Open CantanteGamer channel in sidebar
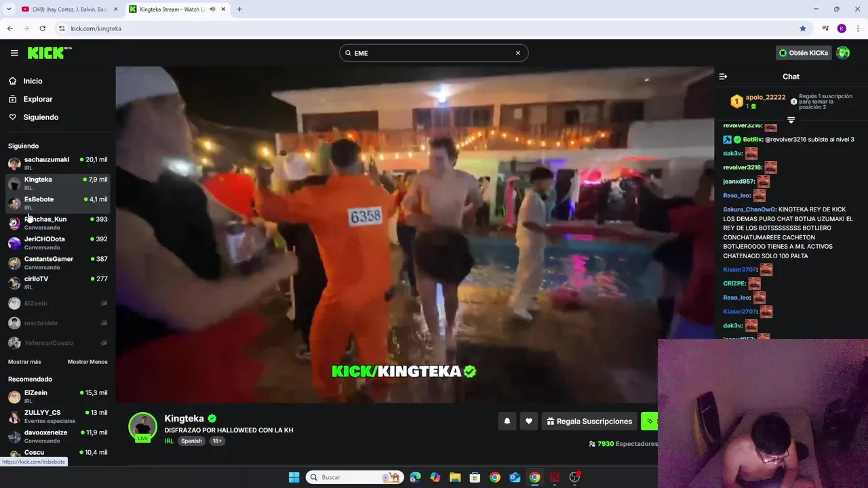 pyautogui.click(x=58, y=262)
